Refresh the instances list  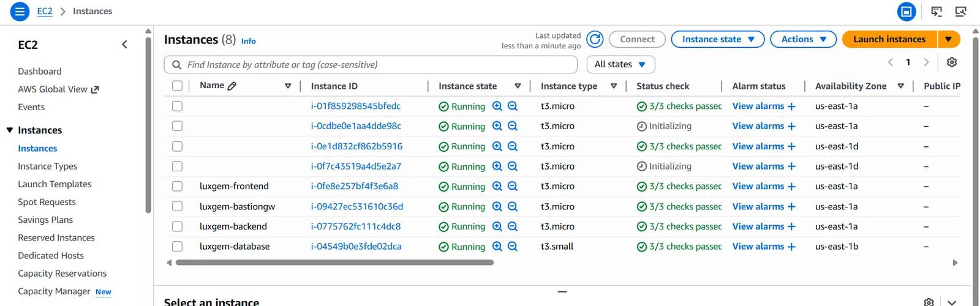[595, 39]
